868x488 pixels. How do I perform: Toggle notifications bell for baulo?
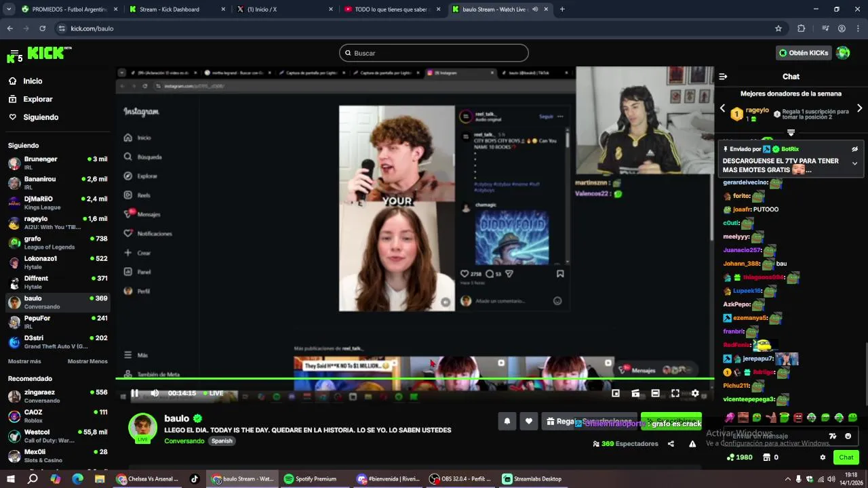pyautogui.click(x=507, y=422)
